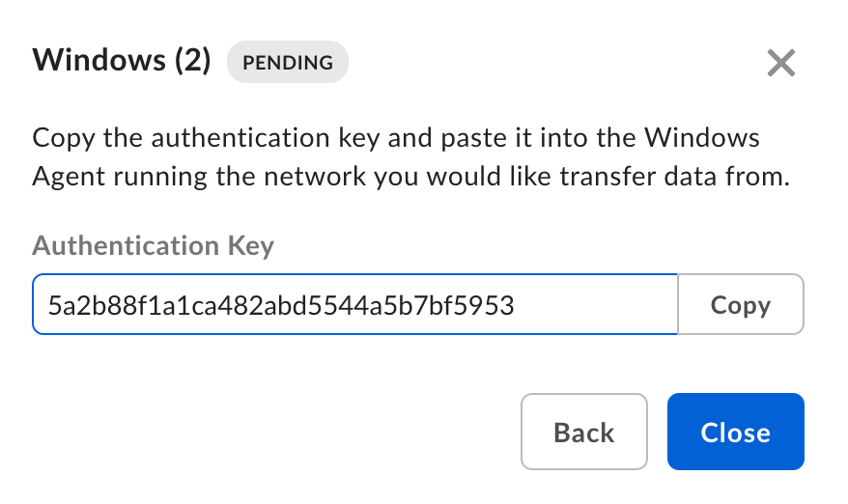The height and width of the screenshot is (504, 848).
Task: Click the instruction text about Windows Agent
Action: click(x=411, y=178)
